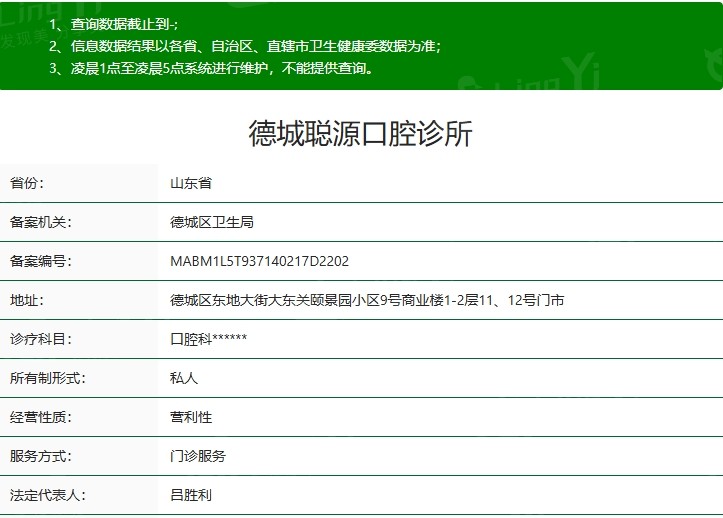Screen dimensions: 723x518
Task: Click notice line 3 about 系统进行维护
Action: [211, 68]
